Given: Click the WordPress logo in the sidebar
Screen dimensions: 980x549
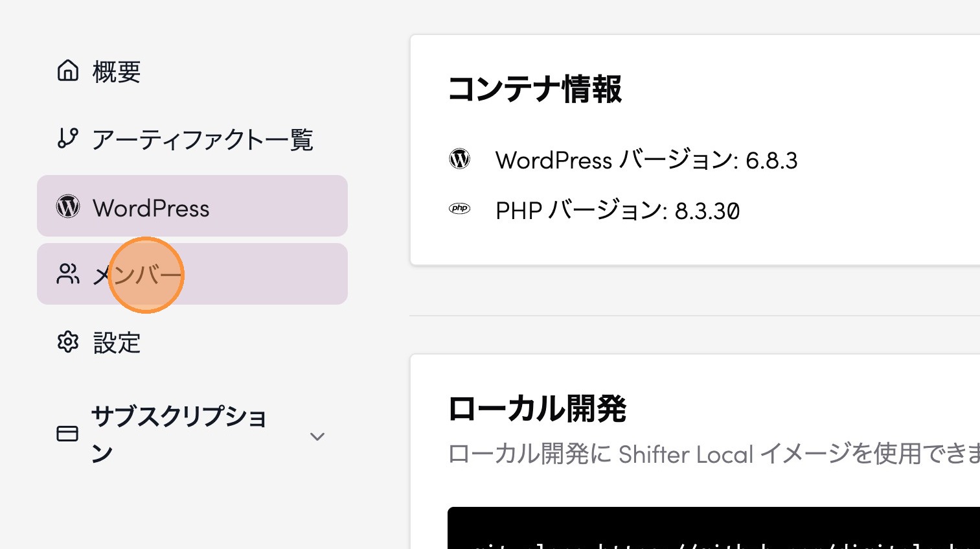Looking at the screenshot, I should coord(68,207).
